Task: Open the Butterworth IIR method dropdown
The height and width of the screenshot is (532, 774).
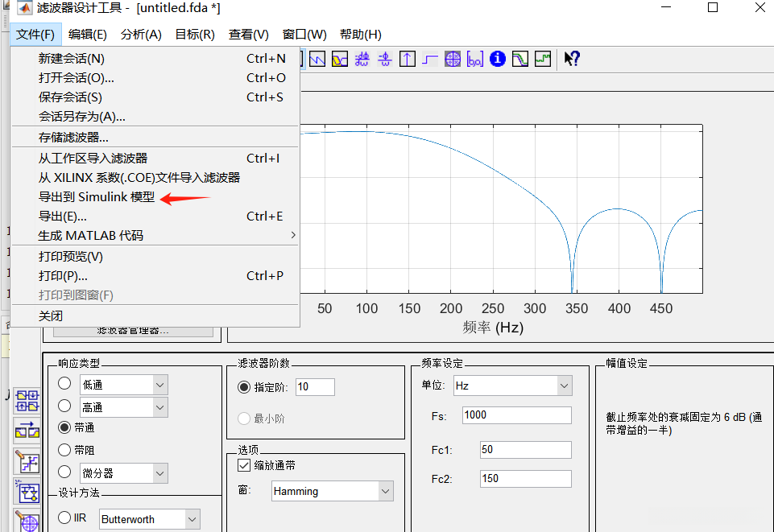Action: [192, 519]
